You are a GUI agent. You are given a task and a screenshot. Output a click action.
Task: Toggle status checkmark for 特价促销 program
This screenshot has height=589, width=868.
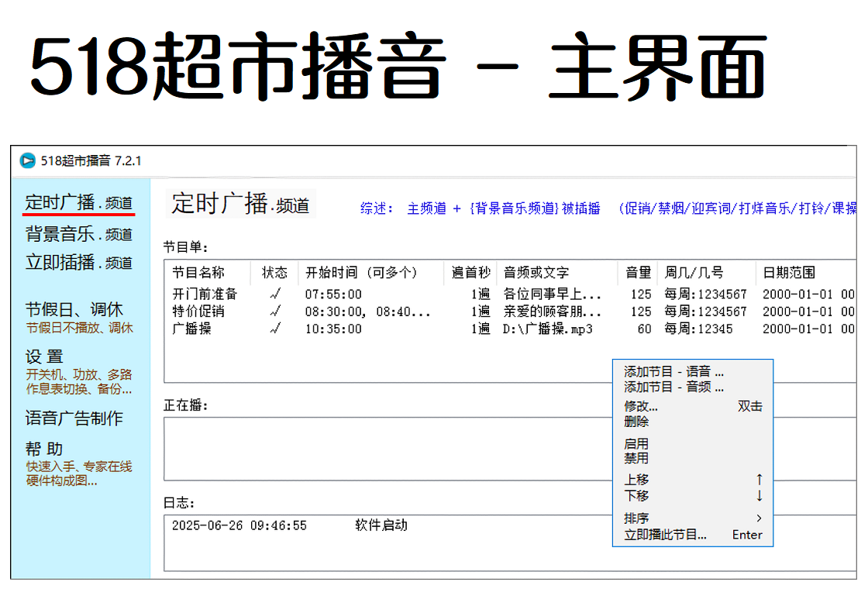coord(274,312)
